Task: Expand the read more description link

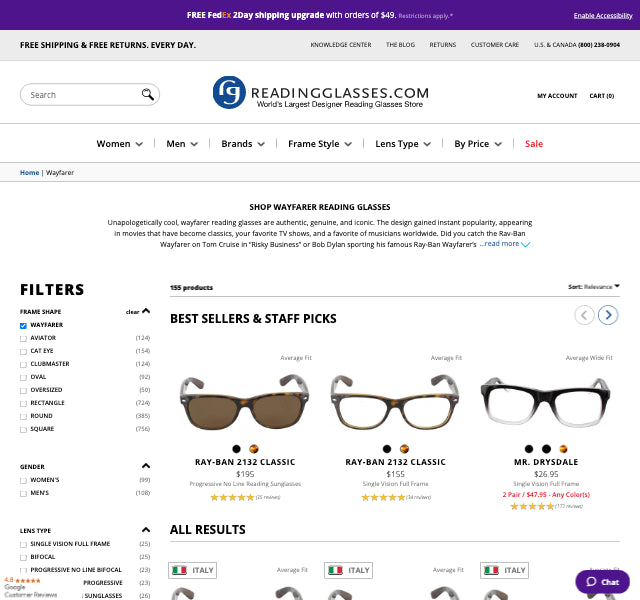Action: point(504,243)
